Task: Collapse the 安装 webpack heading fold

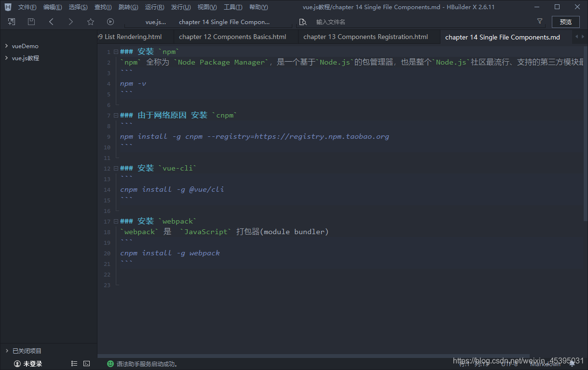Action: 116,221
